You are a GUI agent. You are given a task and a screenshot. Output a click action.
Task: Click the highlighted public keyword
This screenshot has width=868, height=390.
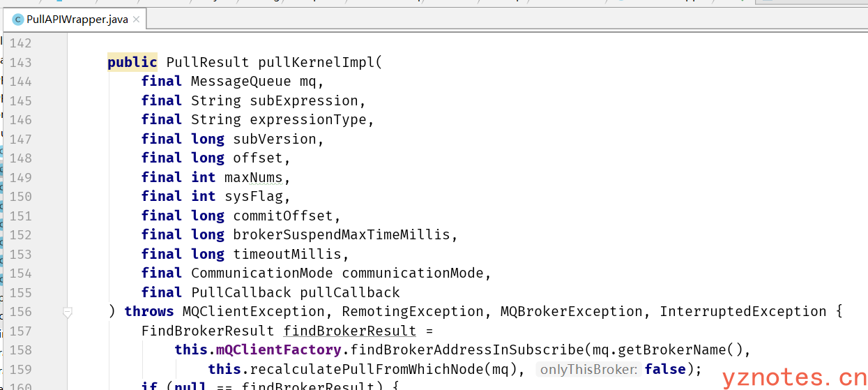point(132,62)
